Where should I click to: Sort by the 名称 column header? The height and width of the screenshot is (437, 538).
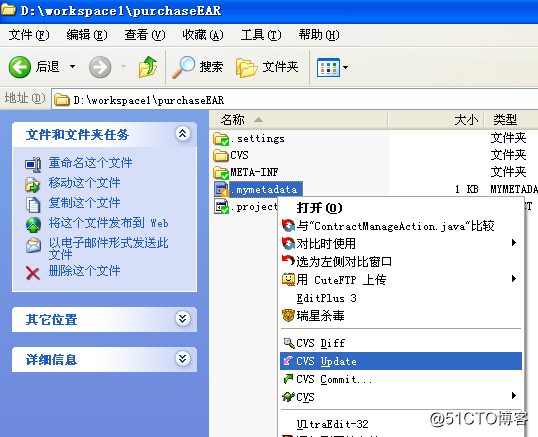(299, 120)
